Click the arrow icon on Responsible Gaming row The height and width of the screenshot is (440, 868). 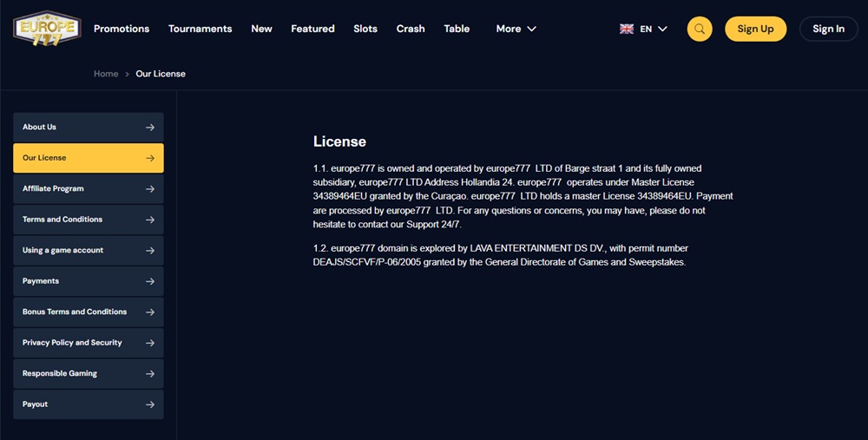[x=150, y=374]
